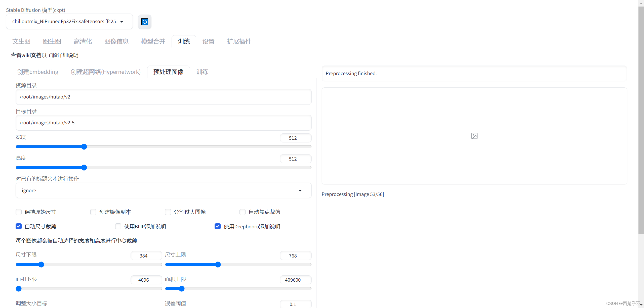
Task: Click the refresh model list icon
Action: tap(145, 22)
